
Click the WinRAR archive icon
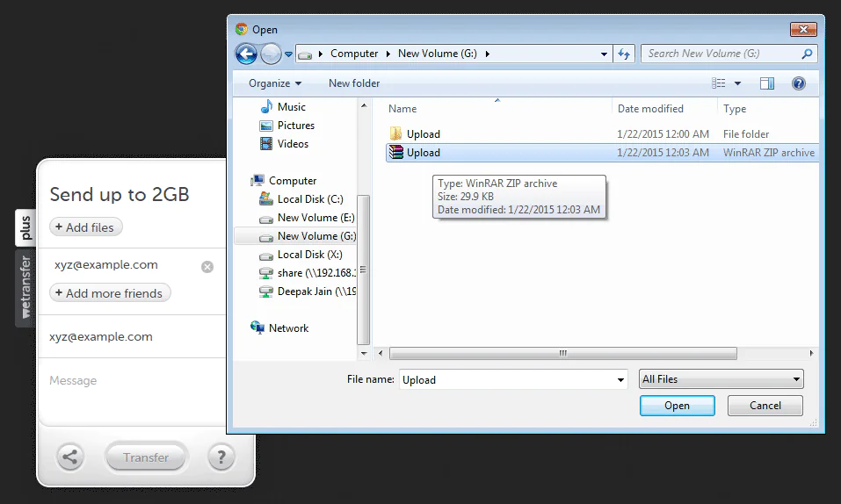point(395,152)
